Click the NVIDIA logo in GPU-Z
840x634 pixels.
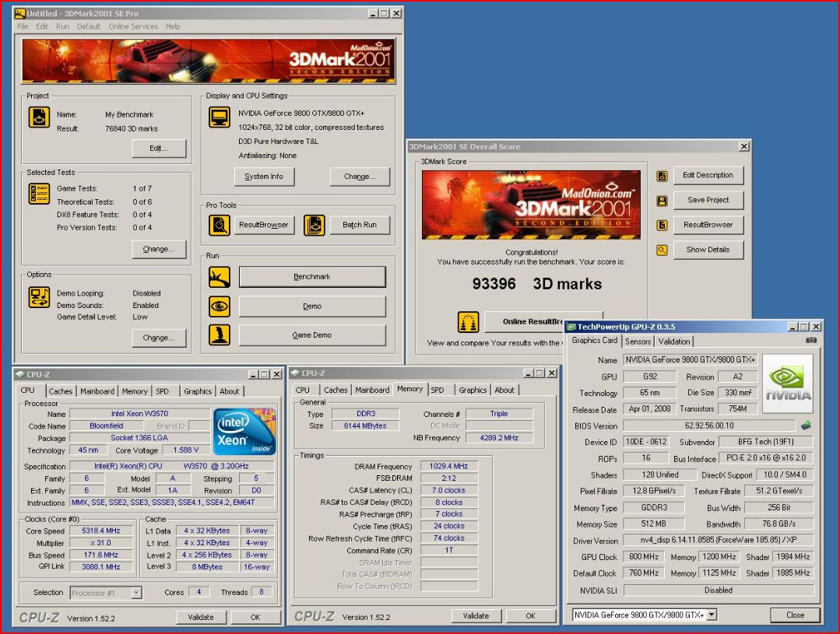tap(788, 383)
